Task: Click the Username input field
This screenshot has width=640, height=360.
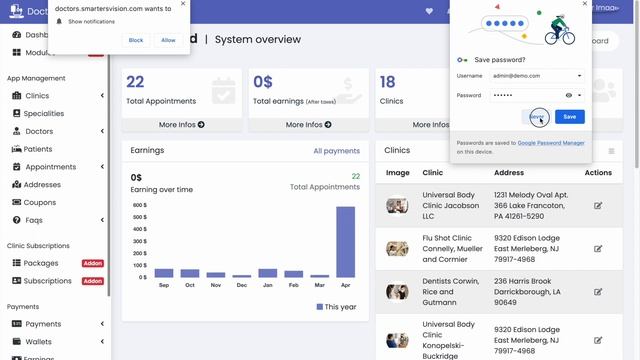Action: (x=537, y=76)
